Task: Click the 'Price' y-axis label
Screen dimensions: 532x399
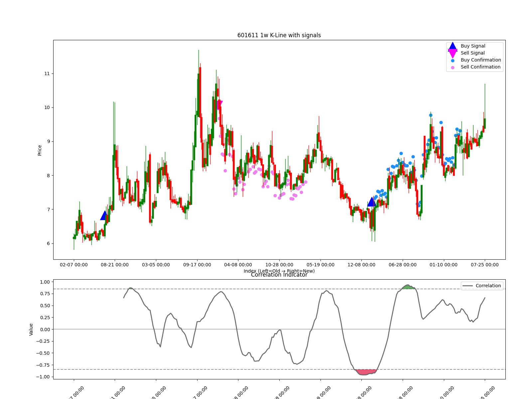Action: pos(40,150)
